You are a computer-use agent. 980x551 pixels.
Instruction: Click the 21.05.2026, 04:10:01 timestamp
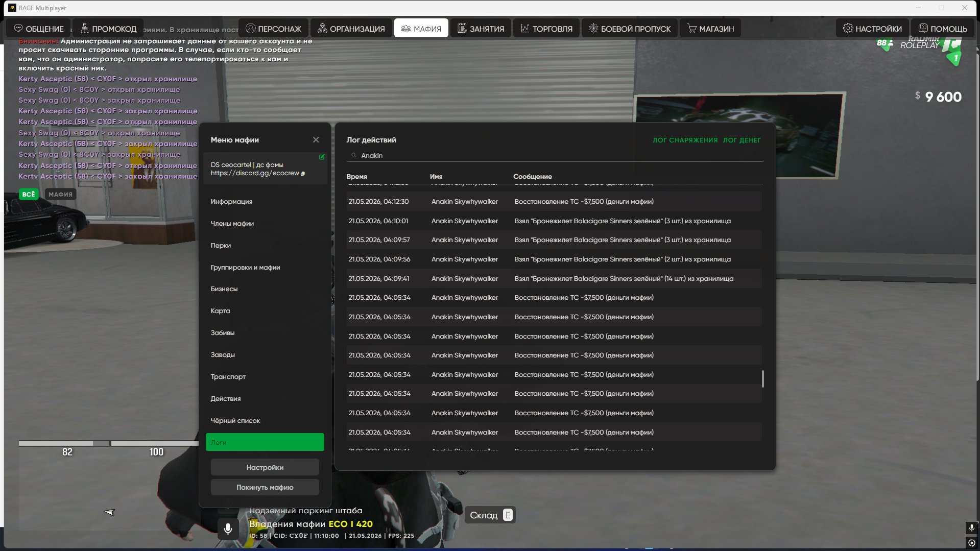tap(378, 221)
